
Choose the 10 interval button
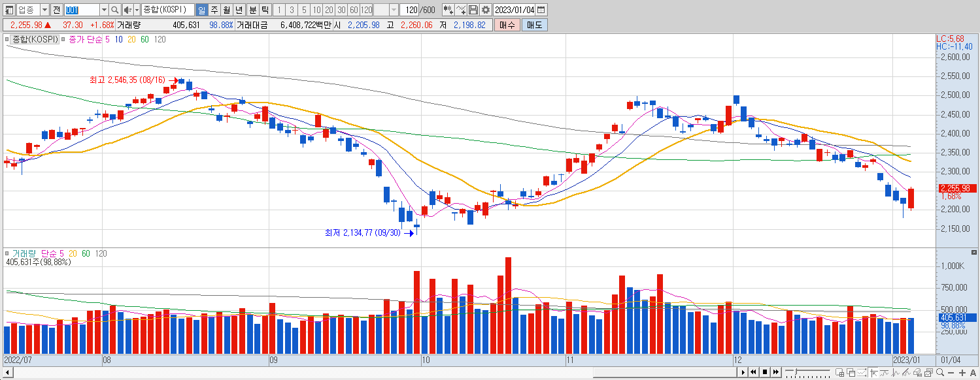pyautogui.click(x=316, y=10)
